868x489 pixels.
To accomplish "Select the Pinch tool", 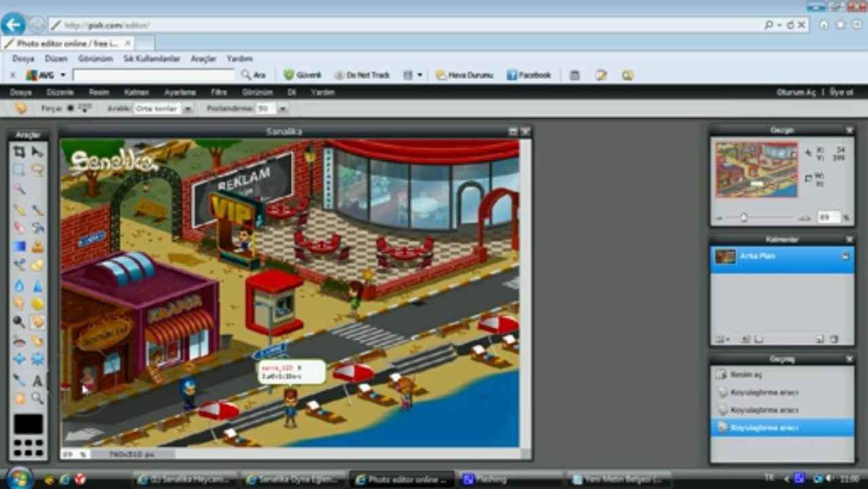I will [x=37, y=359].
